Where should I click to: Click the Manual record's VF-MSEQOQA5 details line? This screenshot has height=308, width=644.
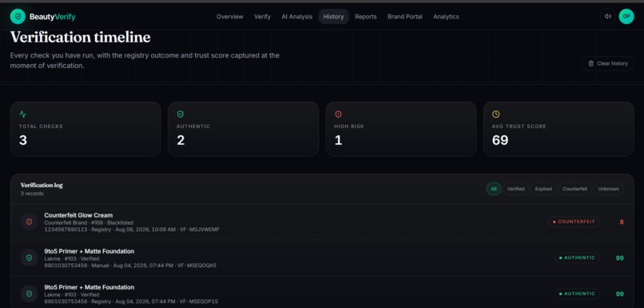pyautogui.click(x=130, y=266)
